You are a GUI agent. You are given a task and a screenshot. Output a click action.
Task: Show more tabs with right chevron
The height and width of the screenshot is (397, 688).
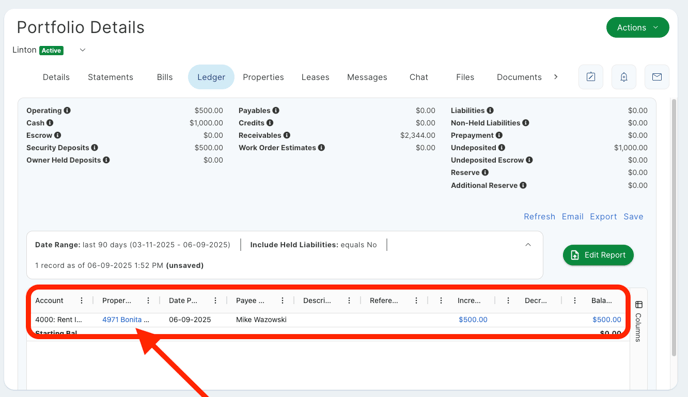tap(556, 77)
